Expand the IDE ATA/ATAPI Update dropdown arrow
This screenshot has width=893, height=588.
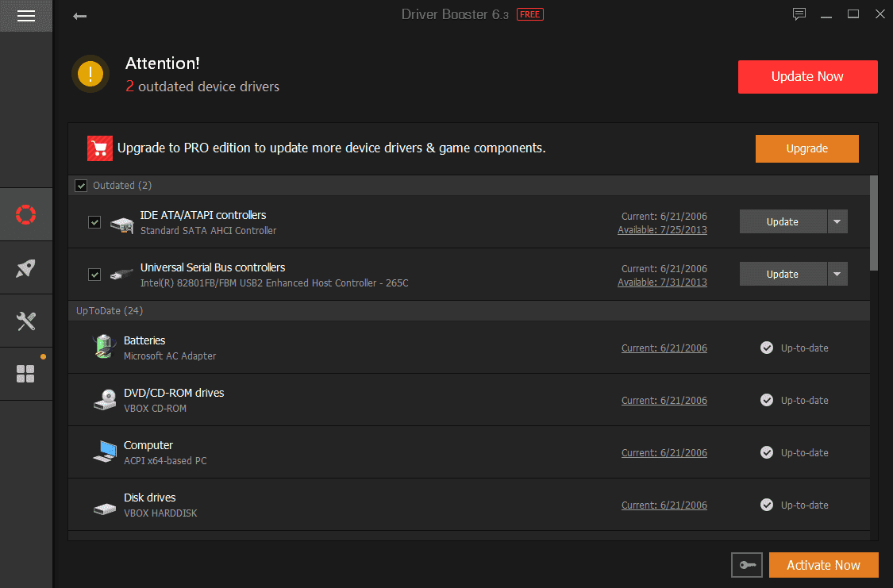coord(837,221)
